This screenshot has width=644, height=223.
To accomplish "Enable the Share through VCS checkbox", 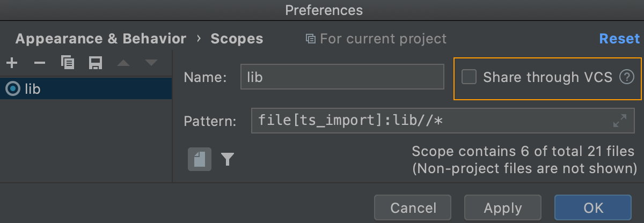I will coord(470,77).
